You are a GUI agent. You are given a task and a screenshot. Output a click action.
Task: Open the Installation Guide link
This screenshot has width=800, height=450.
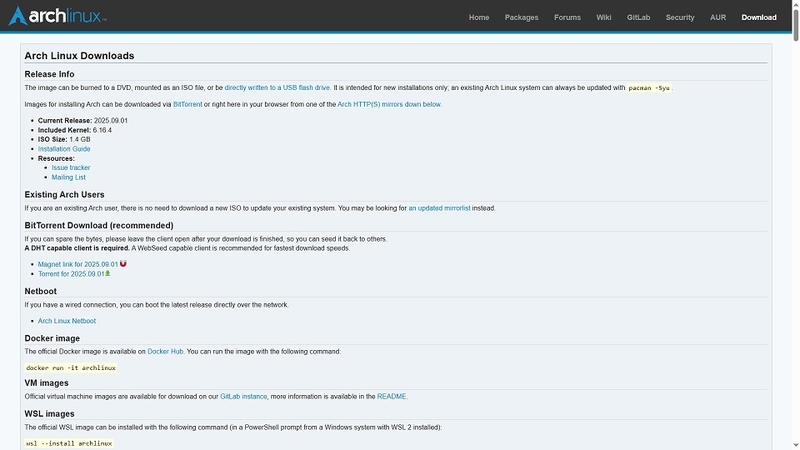[64, 149]
